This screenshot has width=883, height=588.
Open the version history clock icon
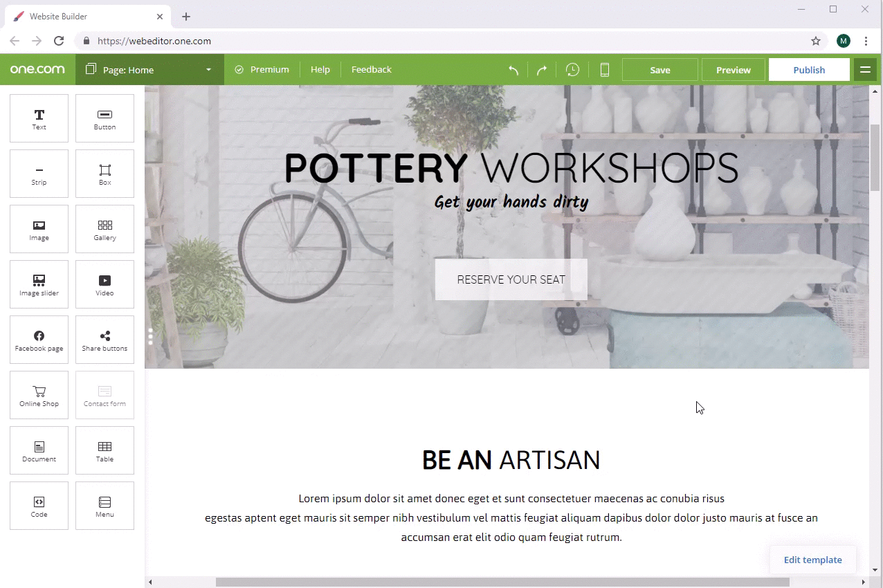(572, 70)
